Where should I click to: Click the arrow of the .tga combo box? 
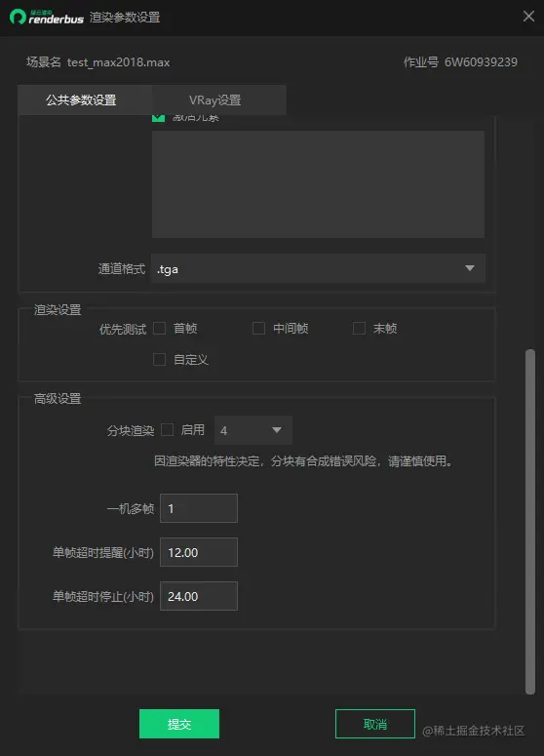click(470, 268)
